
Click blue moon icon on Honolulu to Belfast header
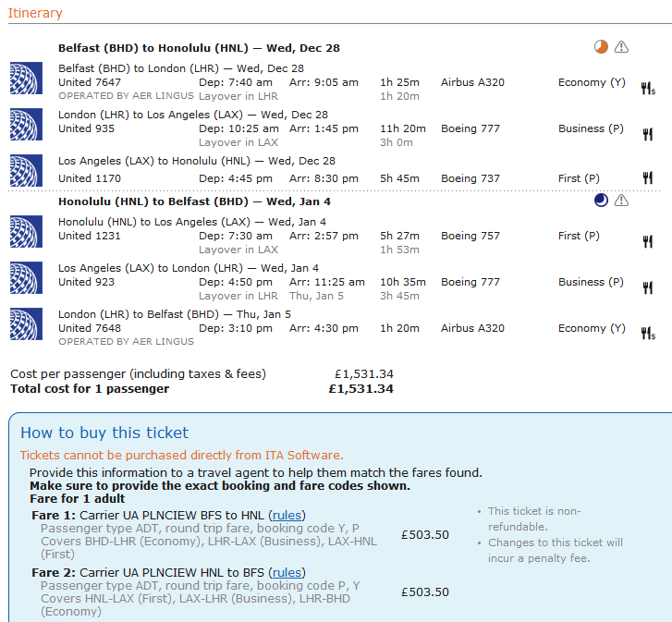pyautogui.click(x=601, y=201)
